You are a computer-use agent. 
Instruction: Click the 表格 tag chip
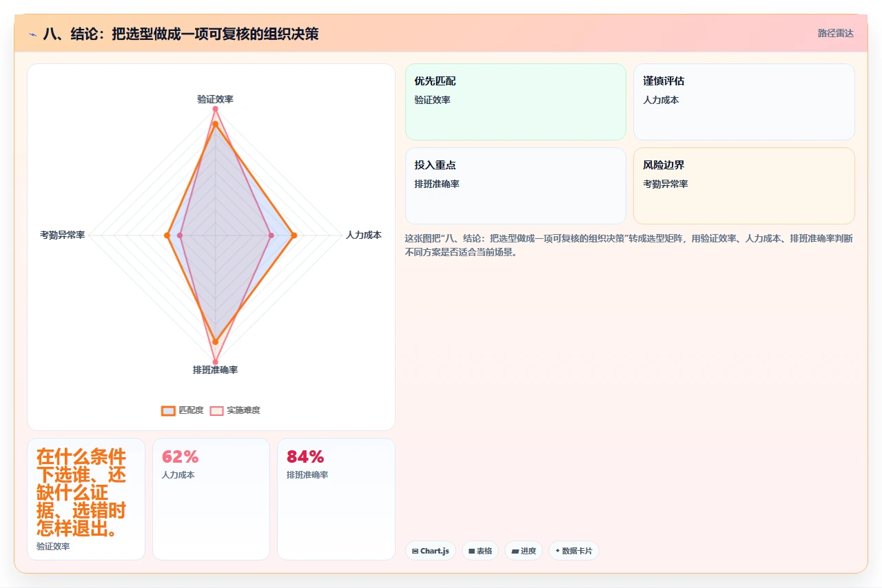(480, 551)
